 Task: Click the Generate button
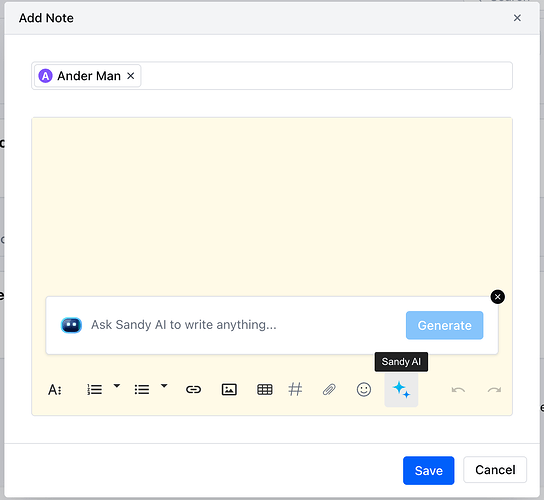click(x=444, y=325)
